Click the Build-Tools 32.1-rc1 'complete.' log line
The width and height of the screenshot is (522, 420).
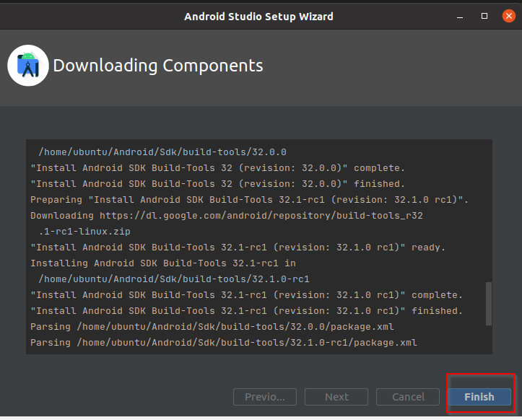click(246, 295)
